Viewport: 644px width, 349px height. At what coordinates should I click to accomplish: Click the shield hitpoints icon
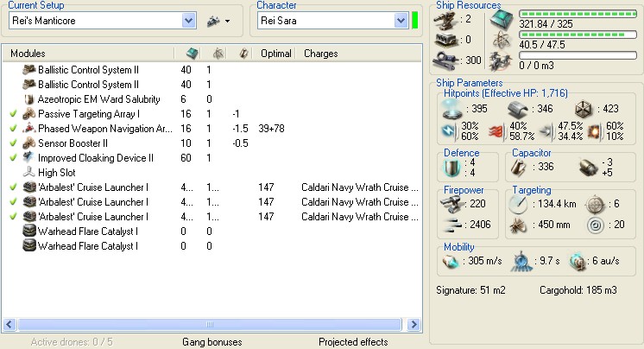tap(452, 110)
